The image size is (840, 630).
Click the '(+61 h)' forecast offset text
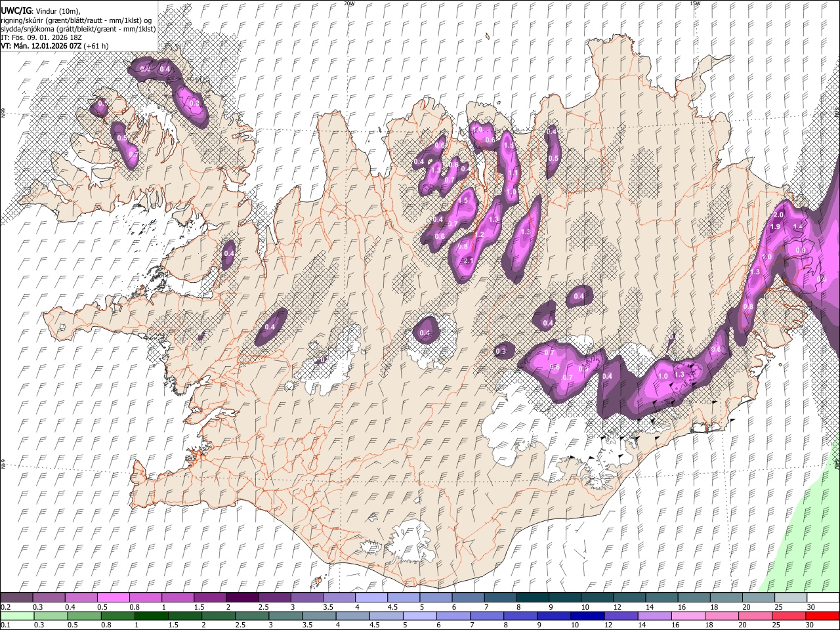tap(96, 46)
